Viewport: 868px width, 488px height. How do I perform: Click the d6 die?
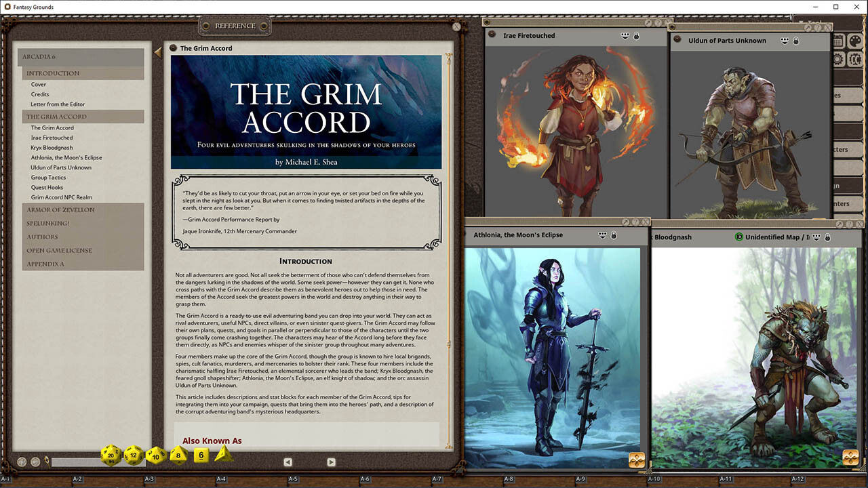(x=201, y=455)
